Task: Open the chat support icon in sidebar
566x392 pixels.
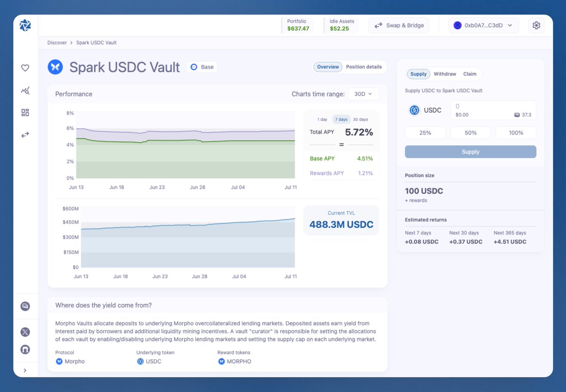Action: 25,306
